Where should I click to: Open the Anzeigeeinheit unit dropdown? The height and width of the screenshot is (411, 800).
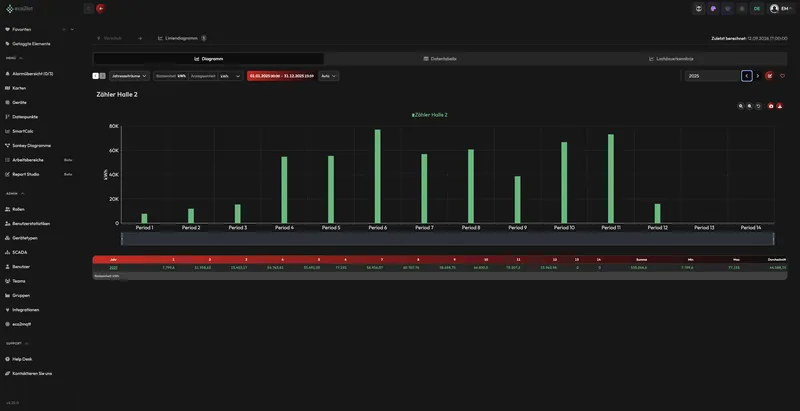(x=230, y=76)
